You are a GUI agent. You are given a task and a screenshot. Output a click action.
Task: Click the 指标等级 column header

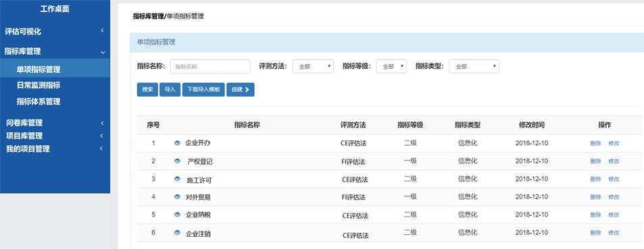coord(410,125)
